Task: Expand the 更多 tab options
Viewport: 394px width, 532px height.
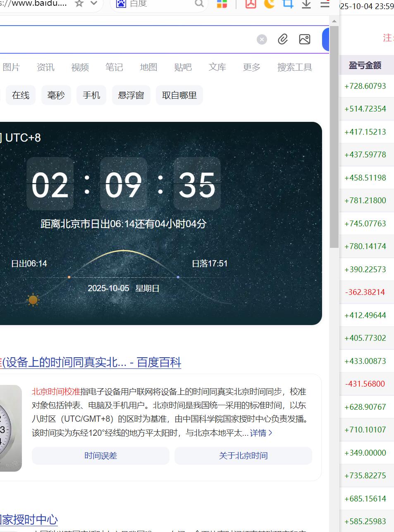Action: 251,67
